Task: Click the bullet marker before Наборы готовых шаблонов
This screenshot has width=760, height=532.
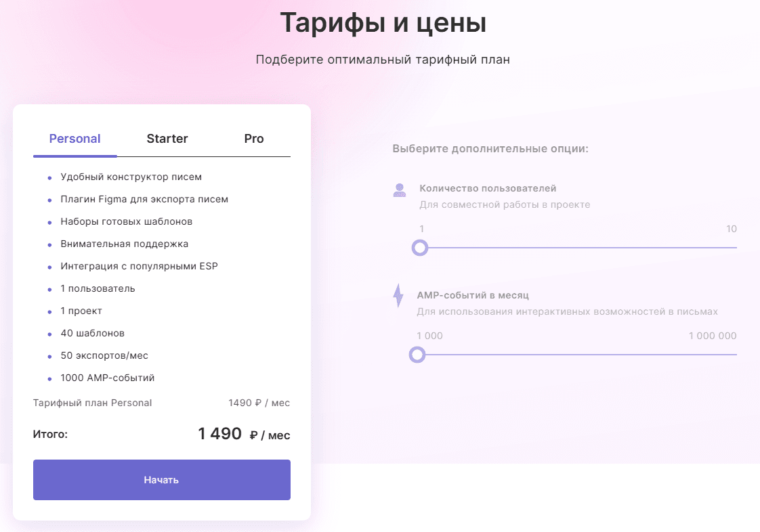Action: click(48, 221)
